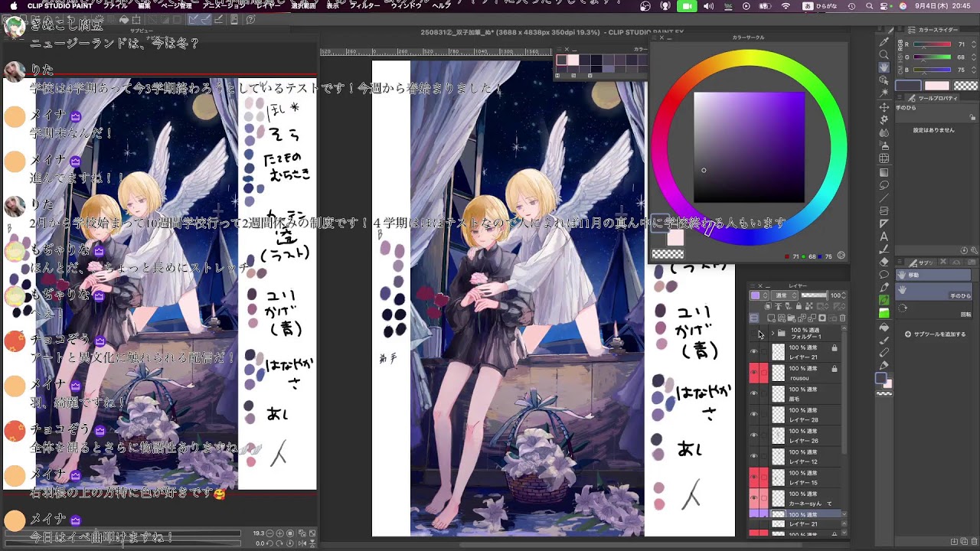Adjust the layer opacity 100 stepper
The image size is (980, 551).
844,295
